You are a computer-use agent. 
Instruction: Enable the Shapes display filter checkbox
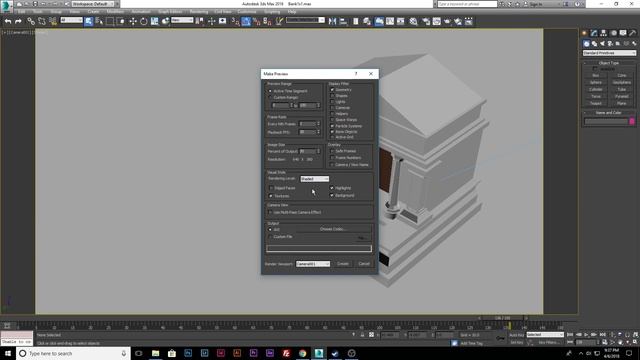[332, 96]
